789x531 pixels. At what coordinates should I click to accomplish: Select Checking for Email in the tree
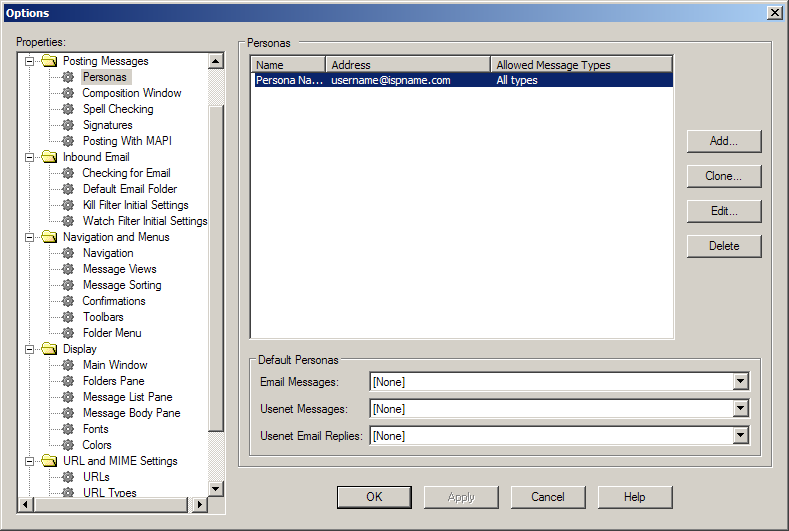[126, 173]
